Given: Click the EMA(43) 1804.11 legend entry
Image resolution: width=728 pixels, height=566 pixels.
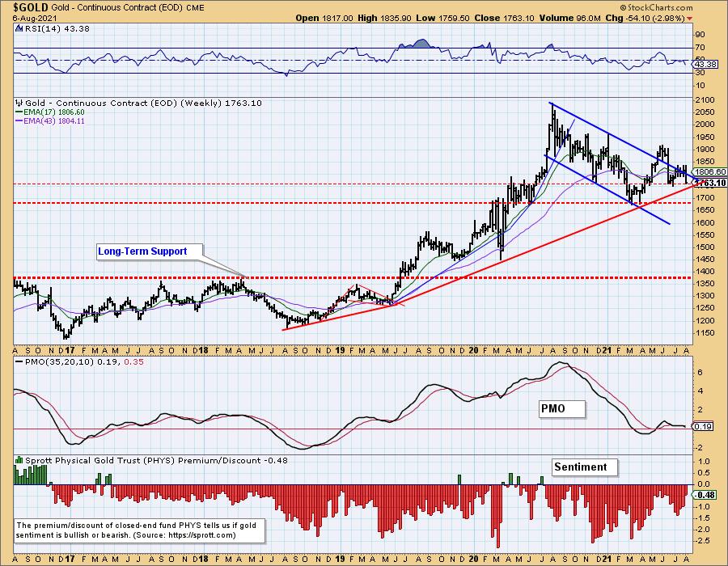Looking at the screenshot, I should 50,121.
